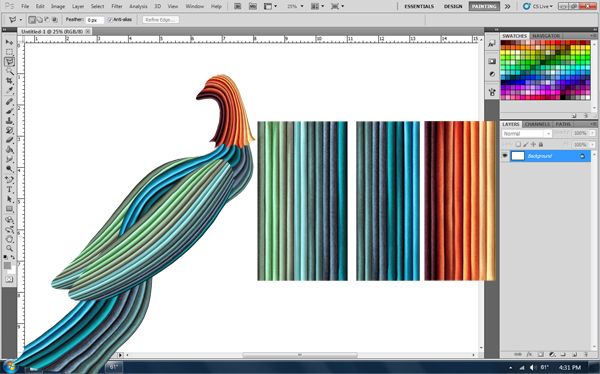The image size is (600, 374).
Task: Select the Paint Bucket tool
Action: click(9, 150)
